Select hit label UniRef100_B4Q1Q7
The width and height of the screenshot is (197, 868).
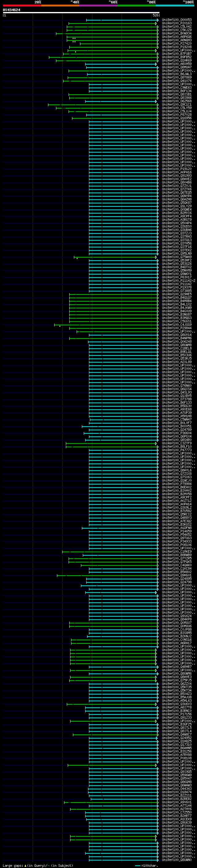coord(177,297)
